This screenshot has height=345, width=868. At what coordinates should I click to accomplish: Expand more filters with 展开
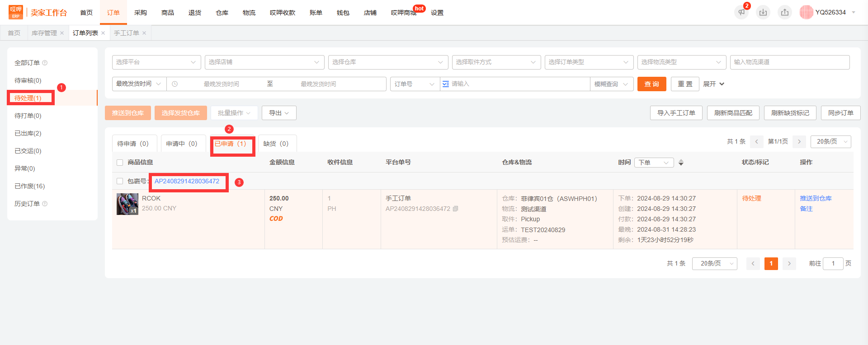[x=713, y=84]
